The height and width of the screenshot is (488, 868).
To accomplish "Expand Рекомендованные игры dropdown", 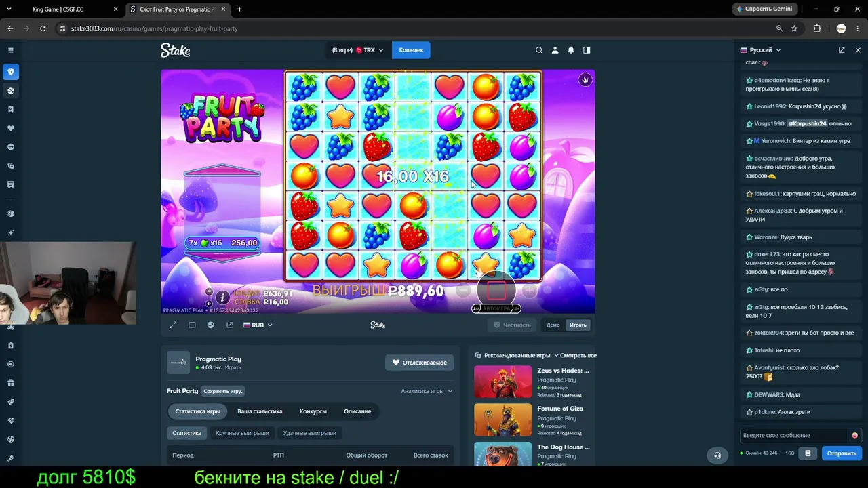I will [517, 355].
